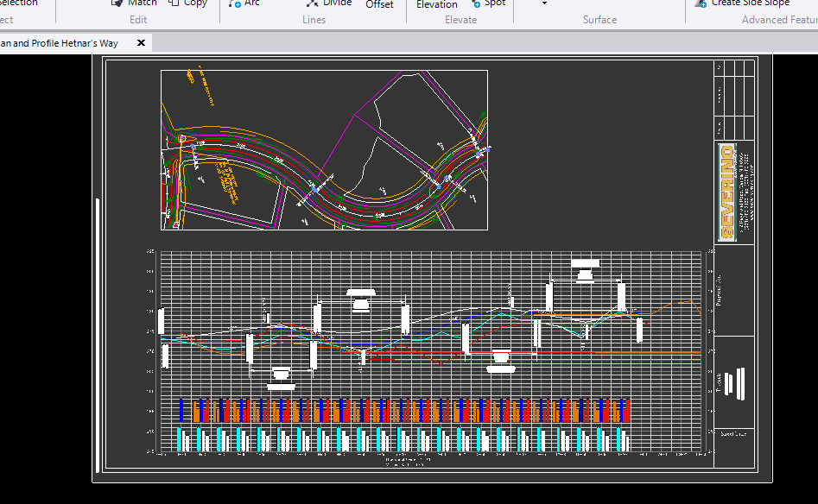Click inside the plan view viewport

(x=324, y=149)
